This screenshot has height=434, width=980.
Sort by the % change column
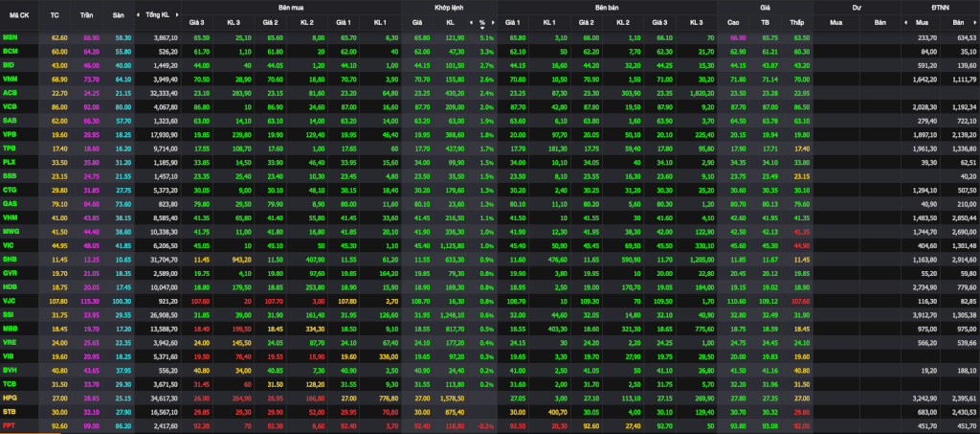[x=482, y=23]
